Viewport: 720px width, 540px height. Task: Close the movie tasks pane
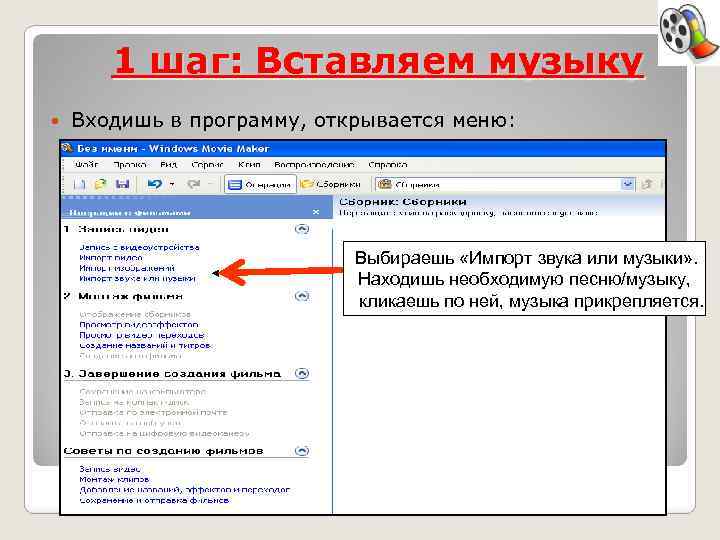[x=316, y=212]
